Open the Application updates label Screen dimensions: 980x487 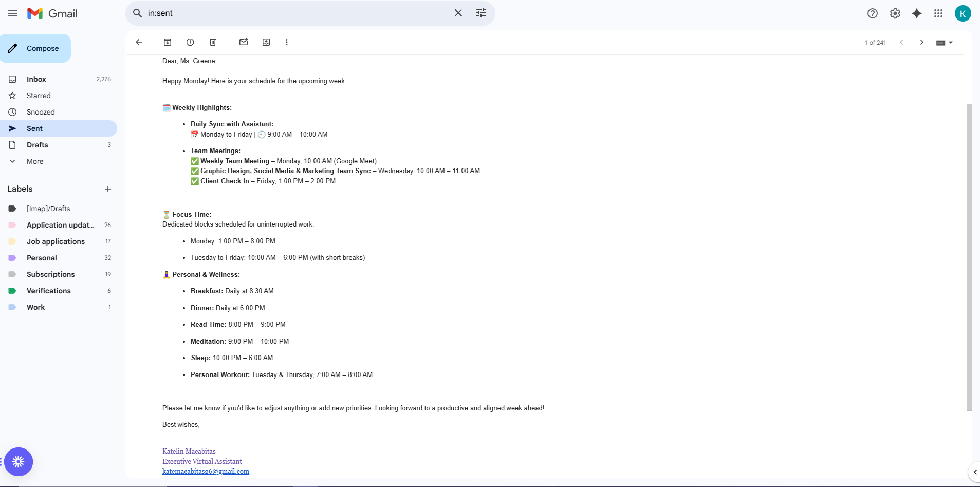point(59,225)
